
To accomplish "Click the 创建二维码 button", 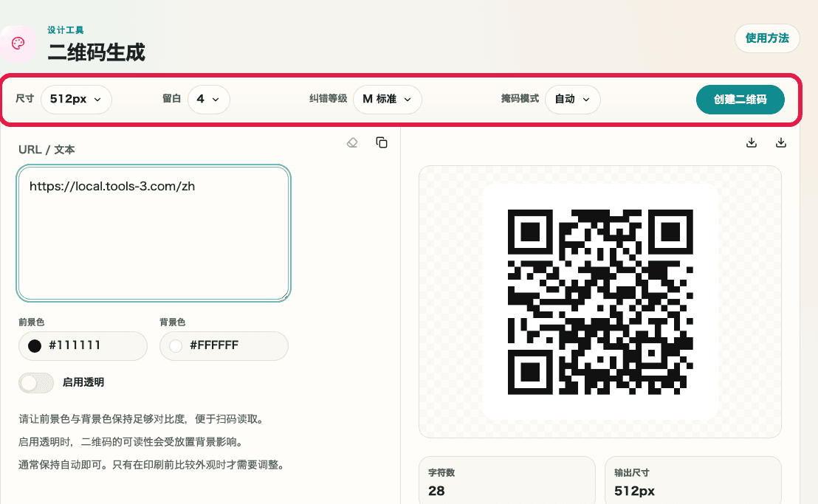I will point(740,99).
